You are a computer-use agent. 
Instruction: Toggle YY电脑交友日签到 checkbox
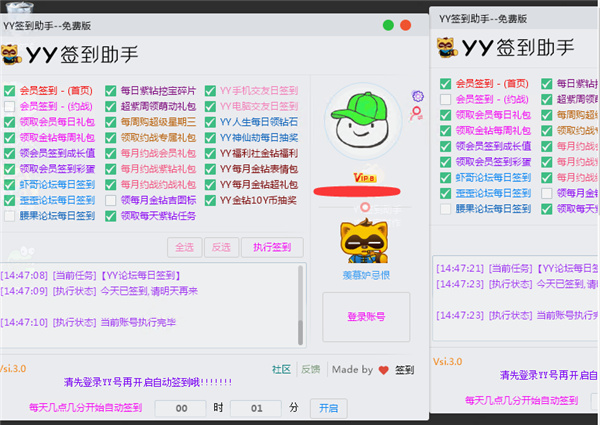[210, 106]
